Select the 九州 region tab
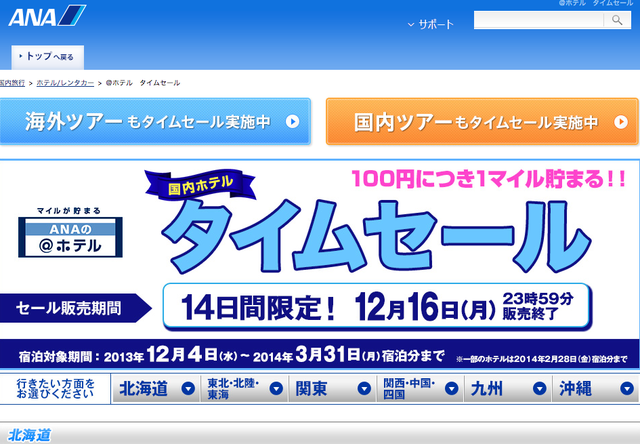The height and width of the screenshot is (444, 640). (x=508, y=388)
